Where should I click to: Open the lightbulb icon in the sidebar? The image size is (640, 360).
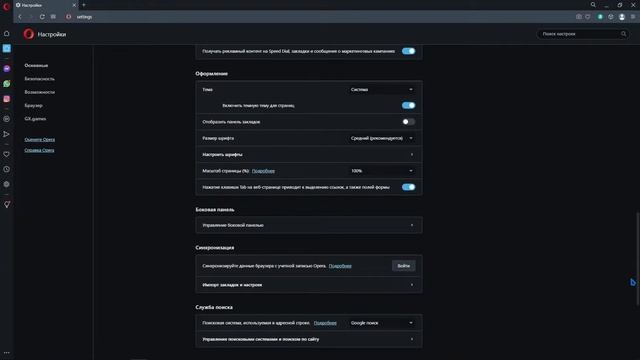click(x=7, y=204)
